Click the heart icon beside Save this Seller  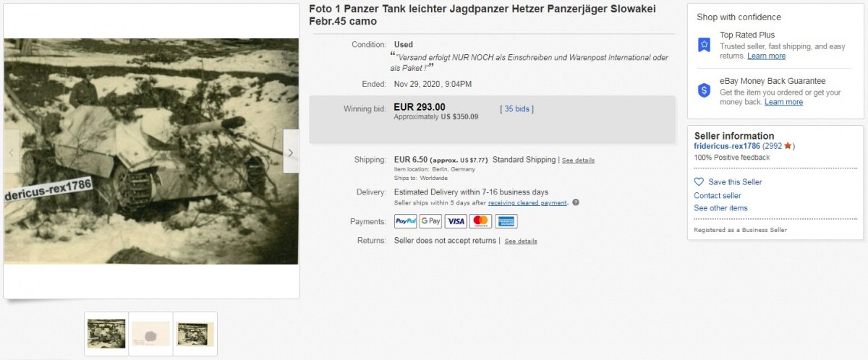pyautogui.click(x=699, y=182)
